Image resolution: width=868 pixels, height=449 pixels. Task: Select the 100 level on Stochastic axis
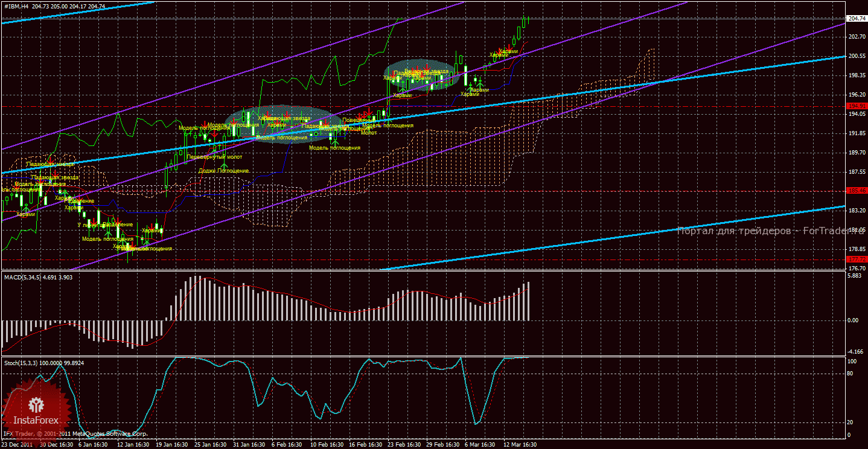[853, 361]
